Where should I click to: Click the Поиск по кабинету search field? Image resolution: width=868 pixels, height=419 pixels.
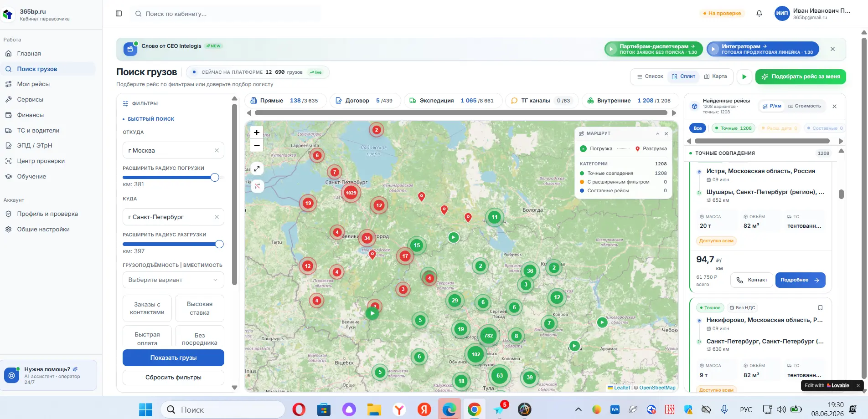coord(227,14)
